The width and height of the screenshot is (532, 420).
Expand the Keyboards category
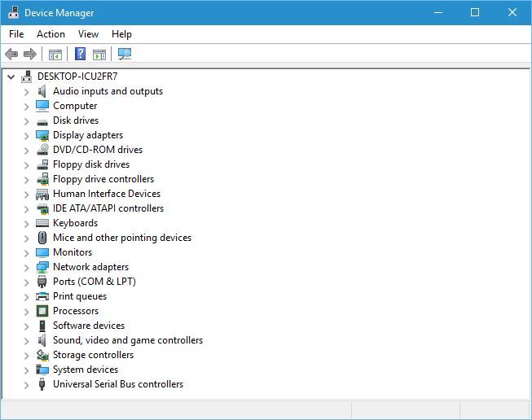(26, 223)
